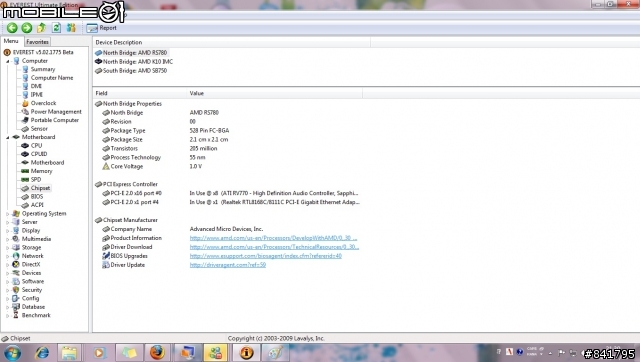The image size is (640, 362).
Task: Expand the Display tree node
Action: coord(7,231)
